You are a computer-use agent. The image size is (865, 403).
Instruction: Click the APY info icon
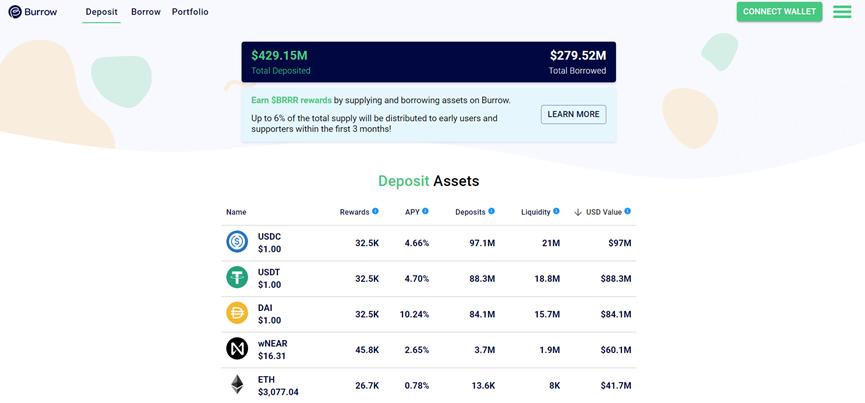[x=425, y=211]
